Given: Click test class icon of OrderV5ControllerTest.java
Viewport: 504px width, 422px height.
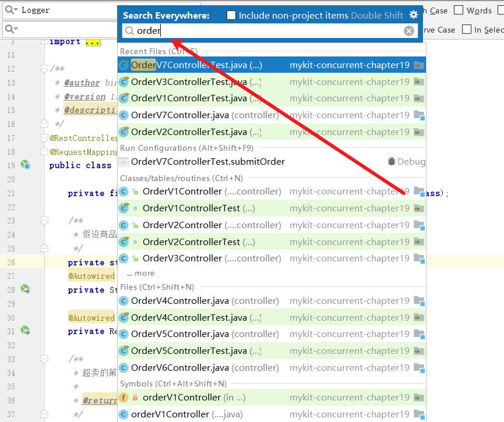Looking at the screenshot, I should [124, 350].
